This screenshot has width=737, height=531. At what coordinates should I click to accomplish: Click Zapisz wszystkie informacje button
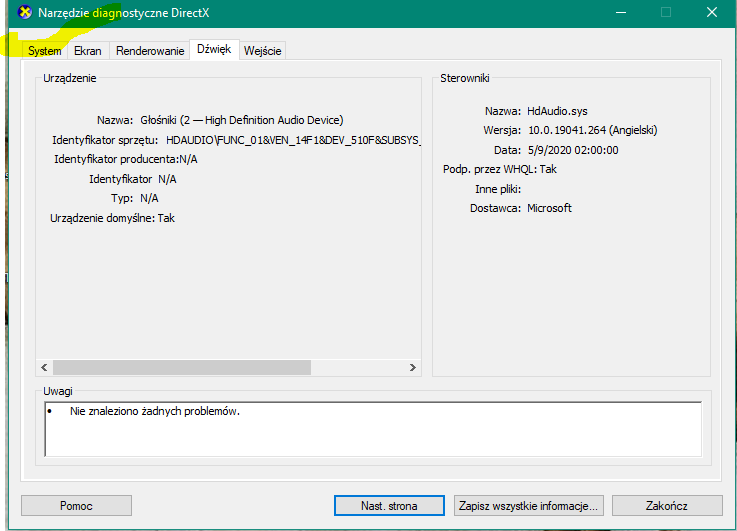click(x=529, y=506)
